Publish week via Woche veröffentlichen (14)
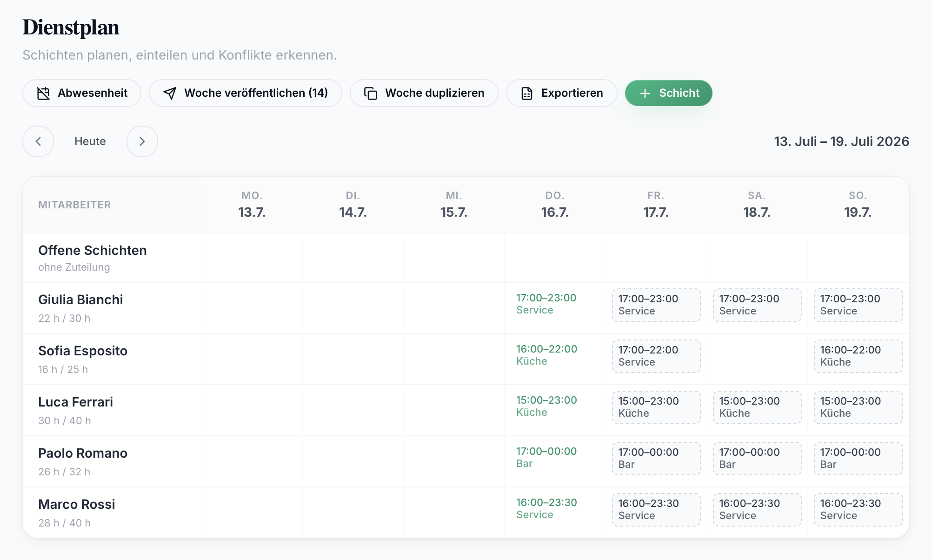Viewport: 932px width, 560px height. [246, 93]
